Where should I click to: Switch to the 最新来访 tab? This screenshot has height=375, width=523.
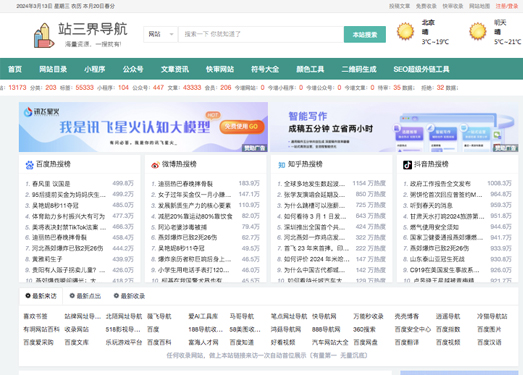click(41, 296)
